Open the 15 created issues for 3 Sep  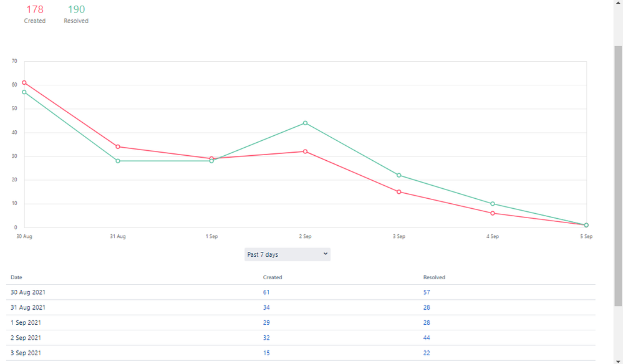(266, 353)
